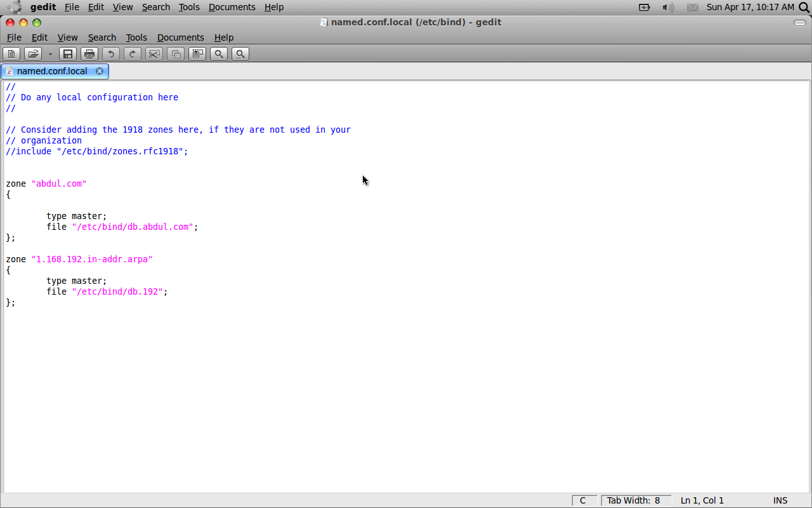Click the system logo icon in top panel
The height and width of the screenshot is (508, 812).
pos(14,7)
